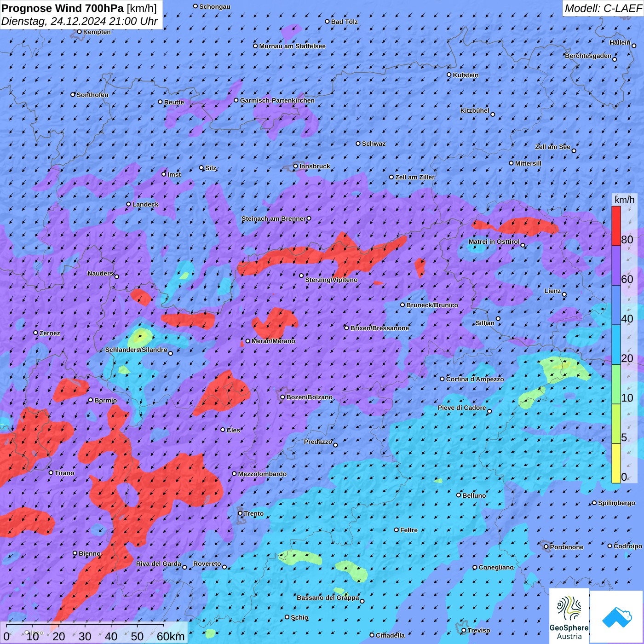644x644 pixels.
Task: Click the 'Schlanders/Silandro' label
Action: point(136,350)
